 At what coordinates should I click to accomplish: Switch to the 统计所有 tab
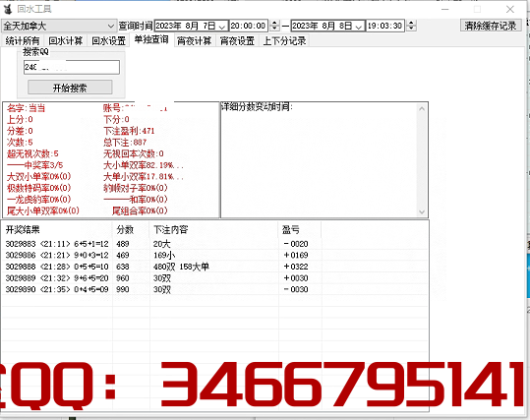23,41
